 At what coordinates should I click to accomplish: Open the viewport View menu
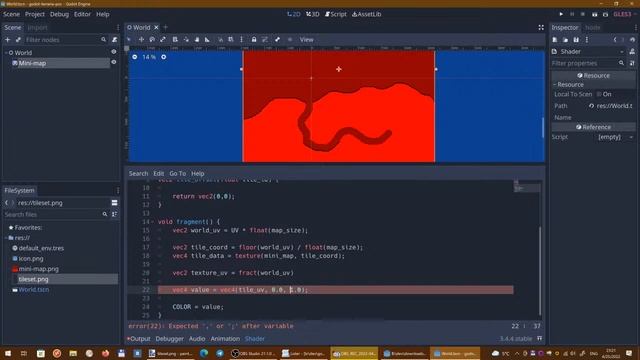tap(307, 40)
